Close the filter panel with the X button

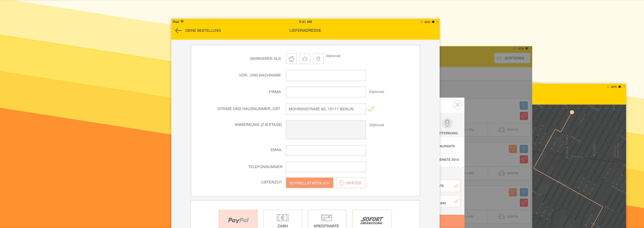pos(458,105)
